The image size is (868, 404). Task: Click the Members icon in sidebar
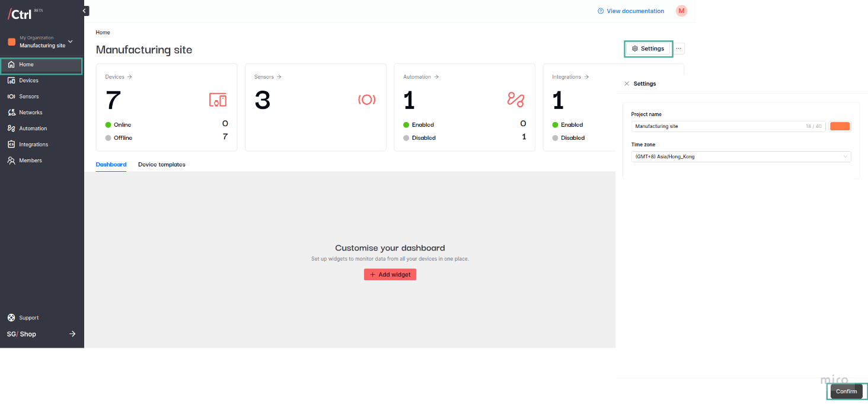pyautogui.click(x=11, y=161)
